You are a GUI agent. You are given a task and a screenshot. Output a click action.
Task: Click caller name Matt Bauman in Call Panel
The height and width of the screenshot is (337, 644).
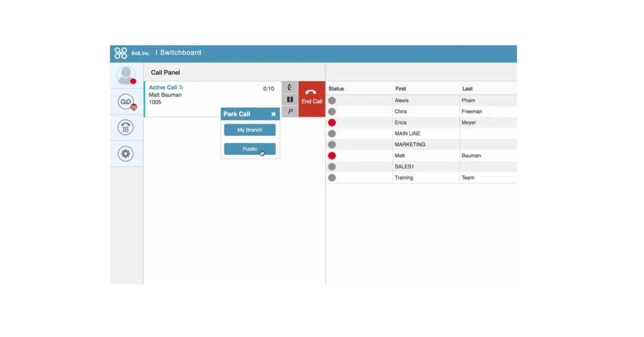pyautogui.click(x=165, y=95)
